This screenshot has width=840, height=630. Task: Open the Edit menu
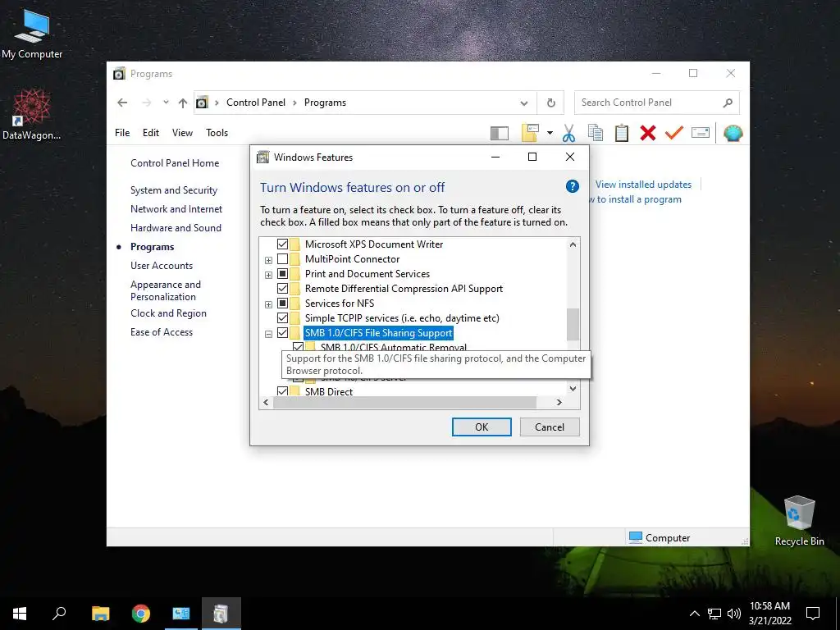point(151,132)
